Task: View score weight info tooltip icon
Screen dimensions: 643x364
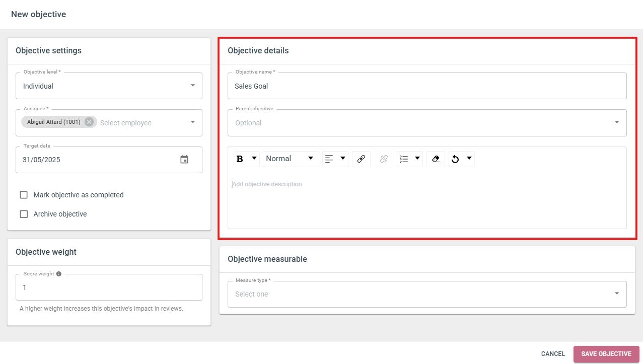Action: [59, 274]
